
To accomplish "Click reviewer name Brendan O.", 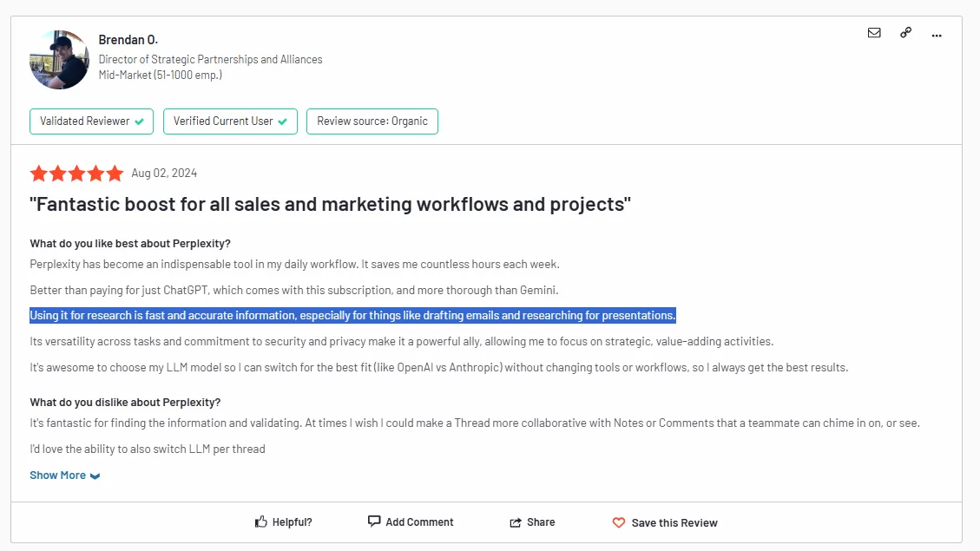I will (128, 40).
